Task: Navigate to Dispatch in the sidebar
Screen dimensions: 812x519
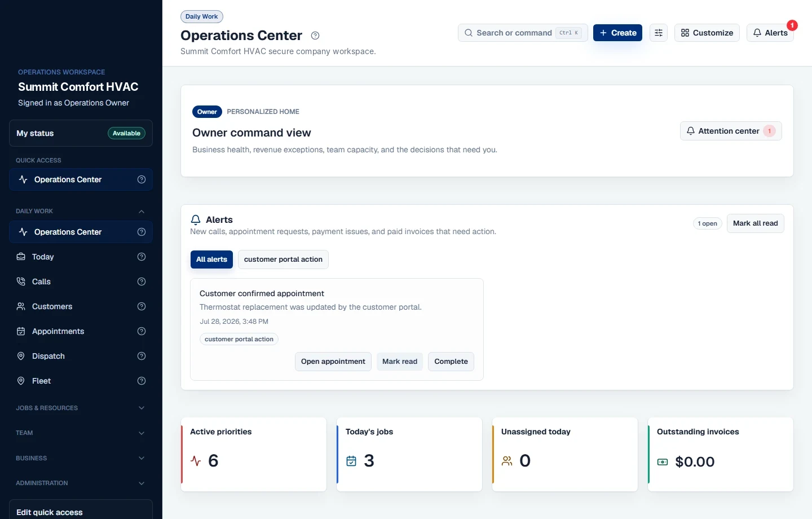Action: click(81, 356)
